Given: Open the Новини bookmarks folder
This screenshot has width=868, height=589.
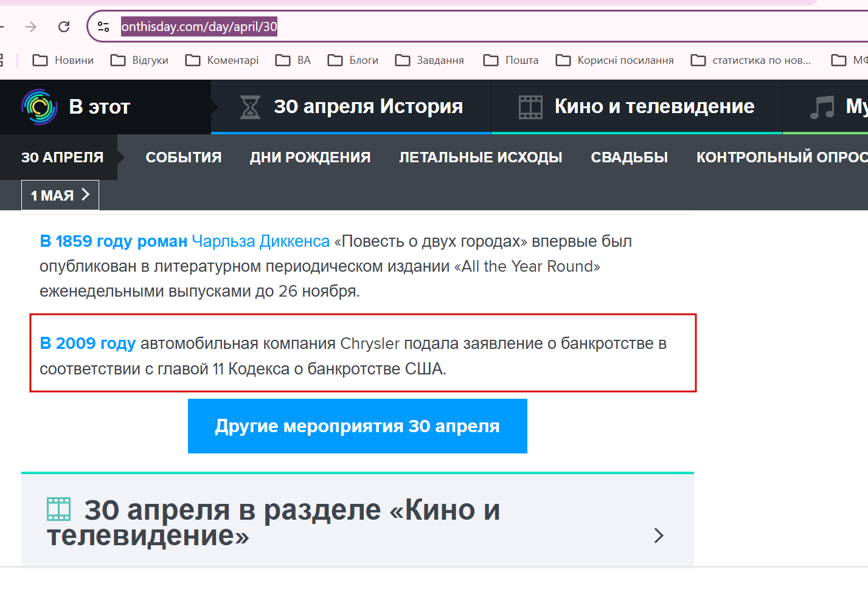Looking at the screenshot, I should click(63, 60).
